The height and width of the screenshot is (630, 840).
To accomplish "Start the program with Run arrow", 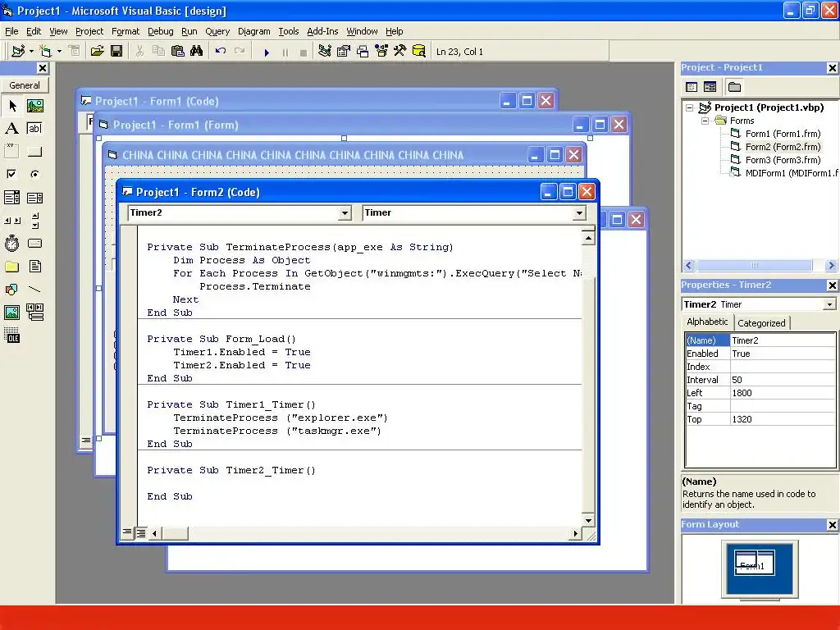I will [x=267, y=52].
